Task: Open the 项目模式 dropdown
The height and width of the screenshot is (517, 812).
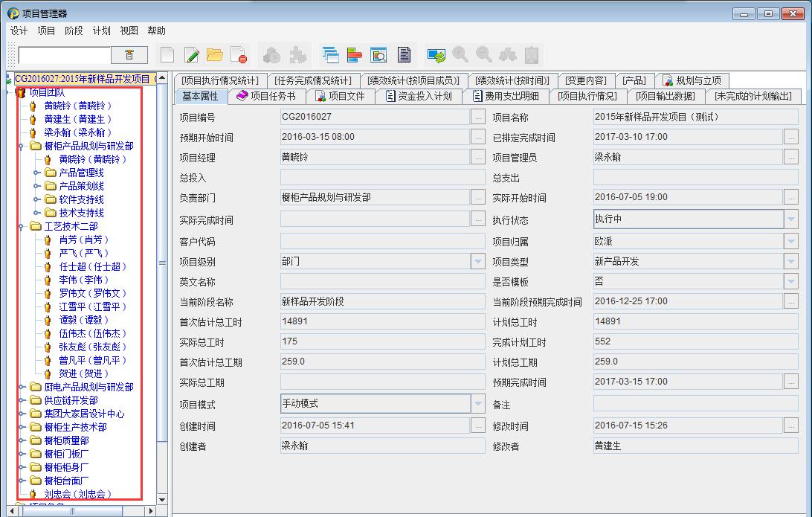Action: pyautogui.click(x=478, y=404)
